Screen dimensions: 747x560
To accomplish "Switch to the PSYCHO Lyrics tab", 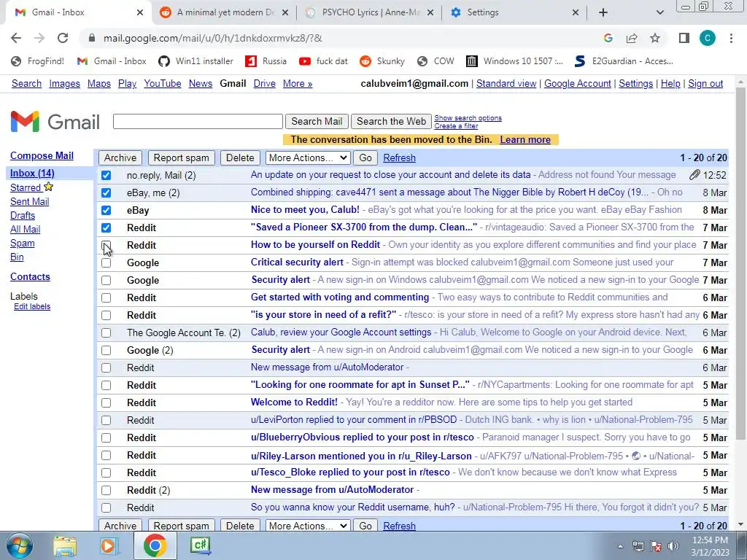I will tap(370, 12).
